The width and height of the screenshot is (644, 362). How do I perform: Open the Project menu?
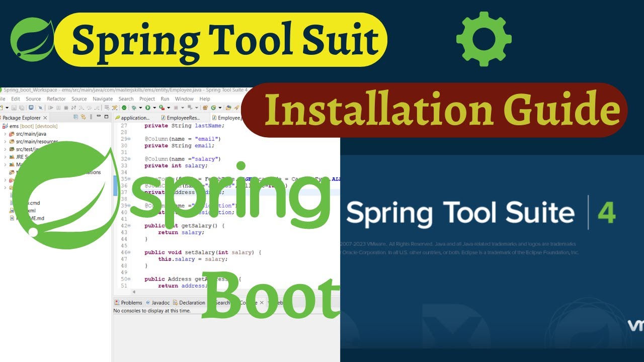pyautogui.click(x=147, y=99)
